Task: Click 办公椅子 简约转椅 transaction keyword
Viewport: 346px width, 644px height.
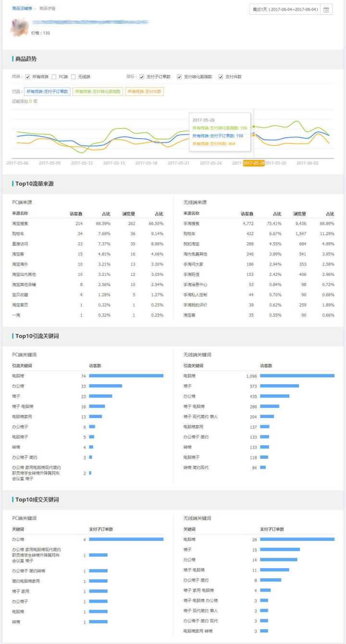Action: tap(28, 571)
